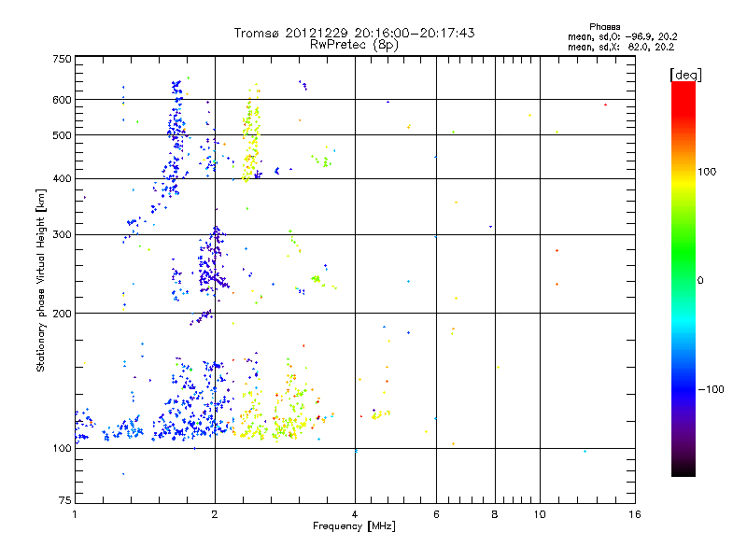Click the x-axis tick label '16'
The width and height of the screenshot is (747, 560).
[635, 514]
